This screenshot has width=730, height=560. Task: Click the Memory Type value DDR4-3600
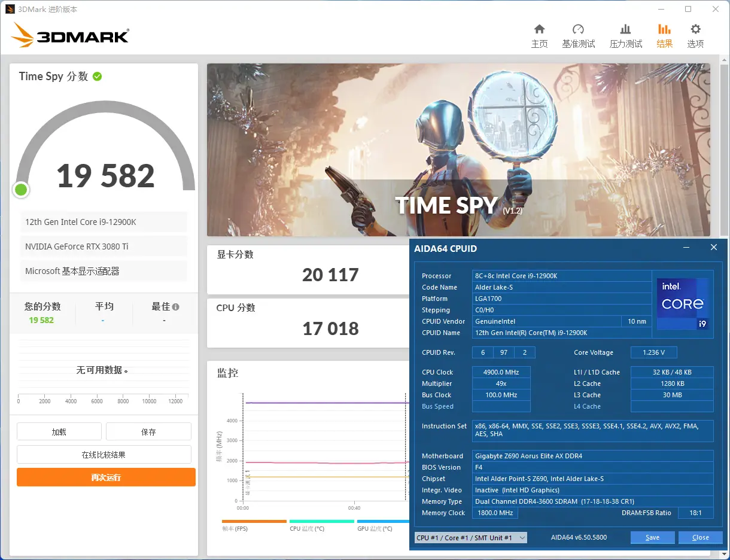pyautogui.click(x=593, y=501)
